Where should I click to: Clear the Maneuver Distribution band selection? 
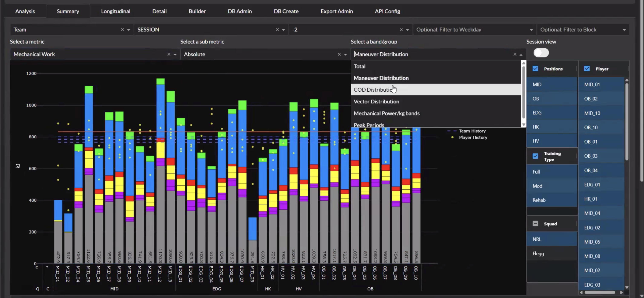515,55
